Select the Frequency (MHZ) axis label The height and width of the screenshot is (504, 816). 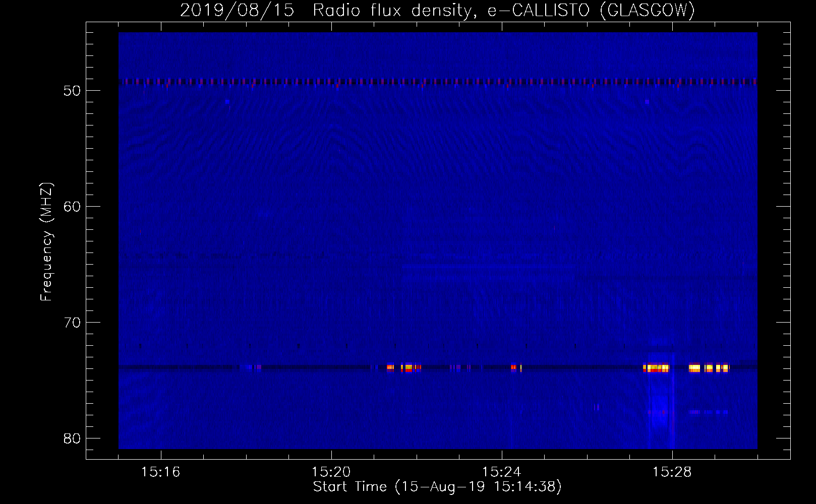(46, 242)
